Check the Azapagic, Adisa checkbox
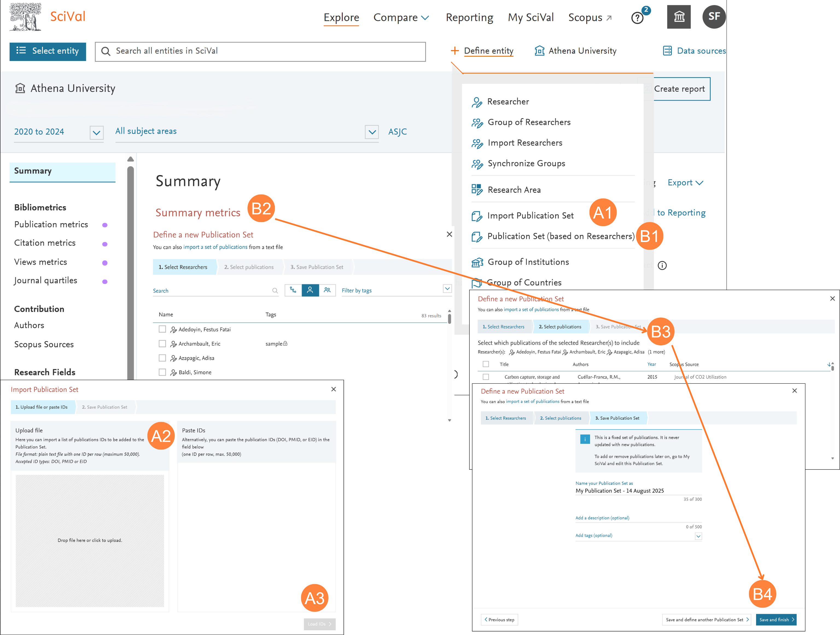Screen dimensions: 840x635 [162, 358]
